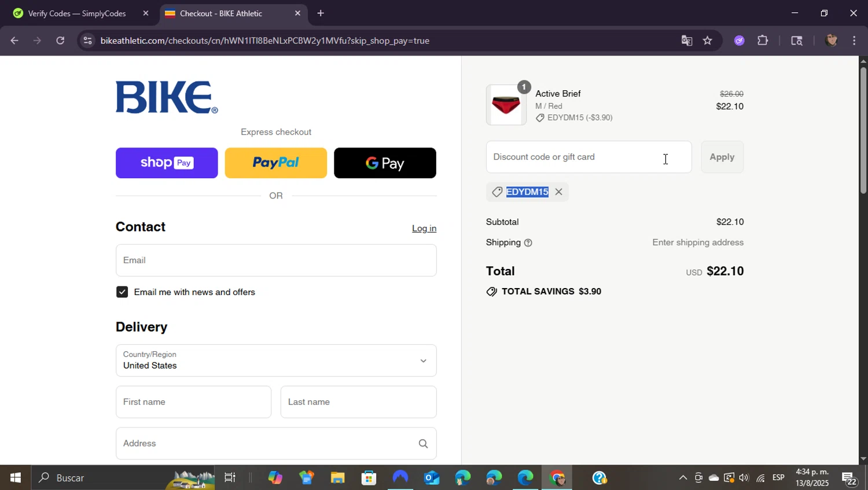Switch to Verify Codes — SimplyCodes tab

(78, 13)
